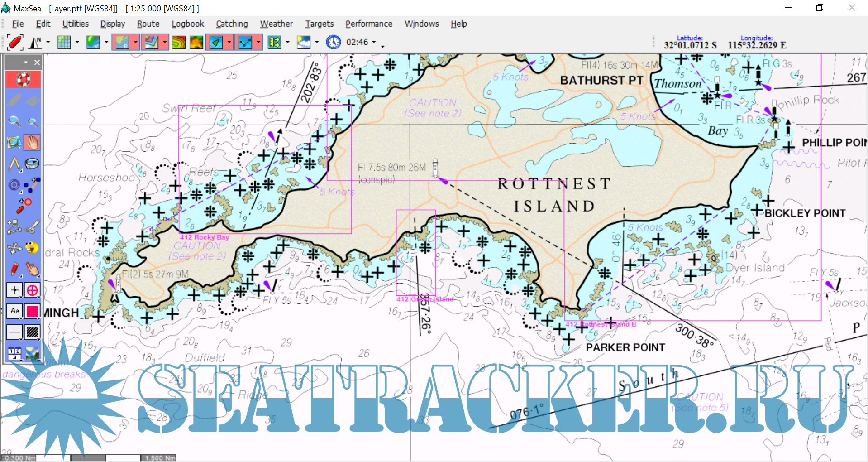
Task: Open the tool palette header dropdown arrow
Action: [26, 63]
